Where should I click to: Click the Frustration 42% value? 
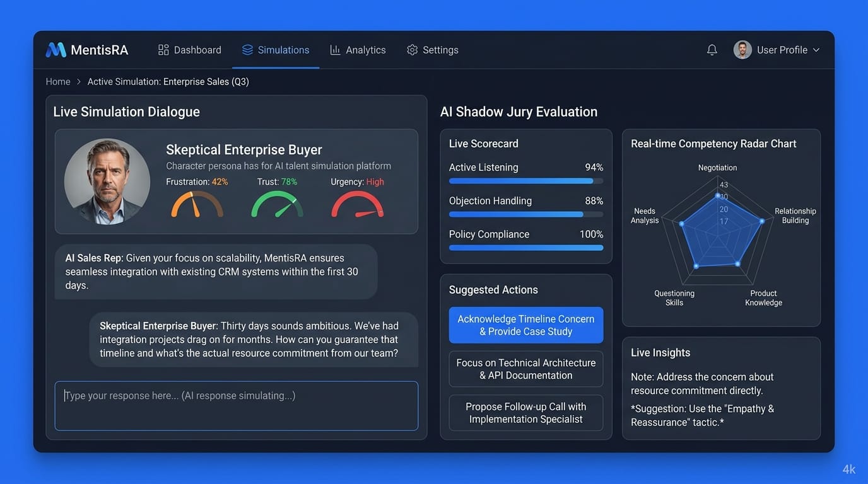(x=220, y=181)
